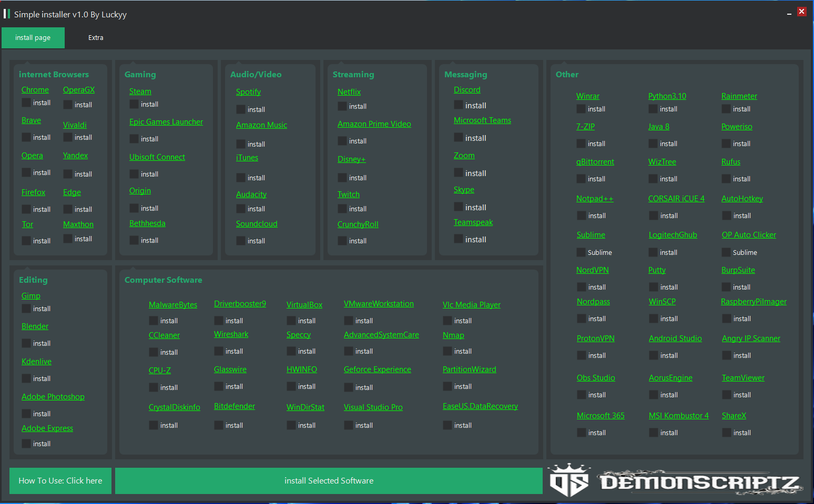Click the Epic Games Launcher link
814x504 pixels.
[166, 122]
